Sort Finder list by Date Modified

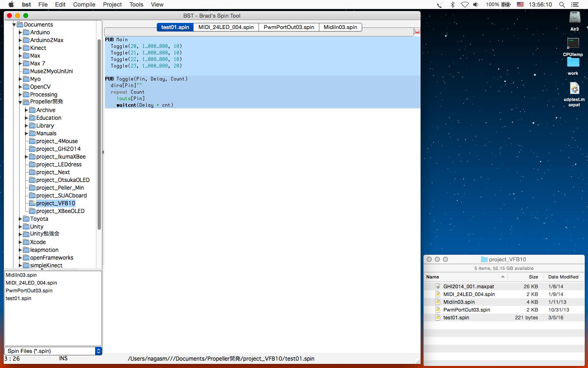[563, 277]
